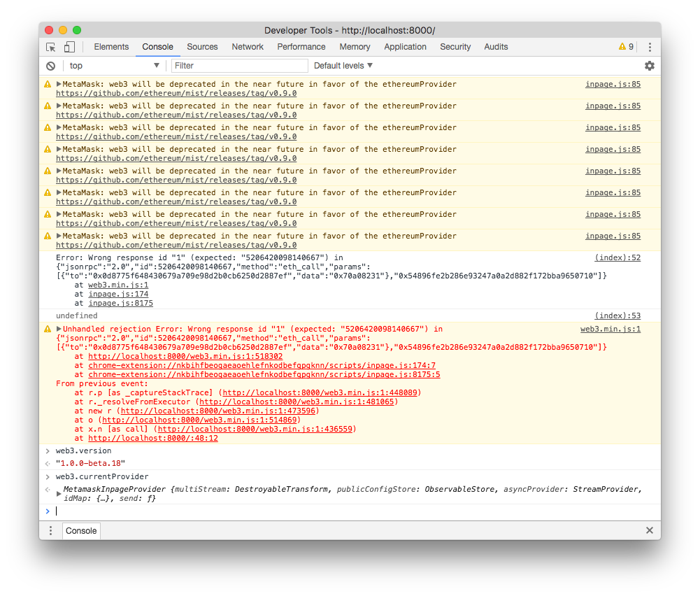
Task: Open the Memory tab
Action: 355,47
